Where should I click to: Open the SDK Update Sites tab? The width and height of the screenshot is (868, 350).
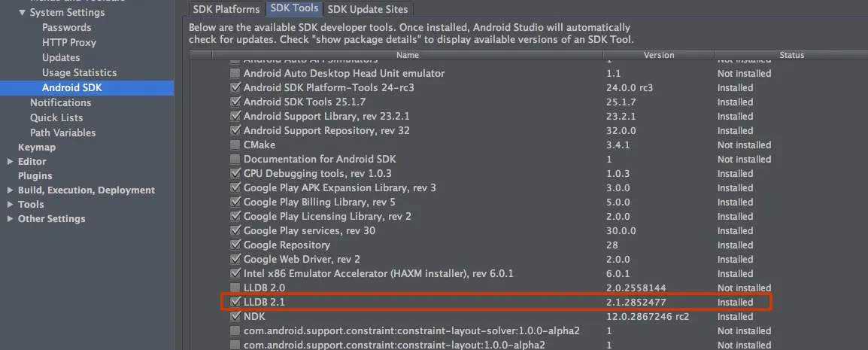click(x=368, y=9)
